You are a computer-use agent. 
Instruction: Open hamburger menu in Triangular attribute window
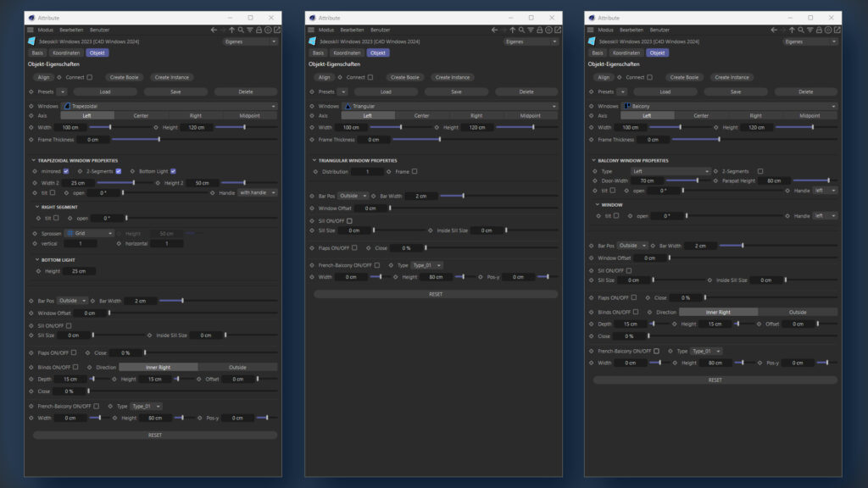coord(311,30)
